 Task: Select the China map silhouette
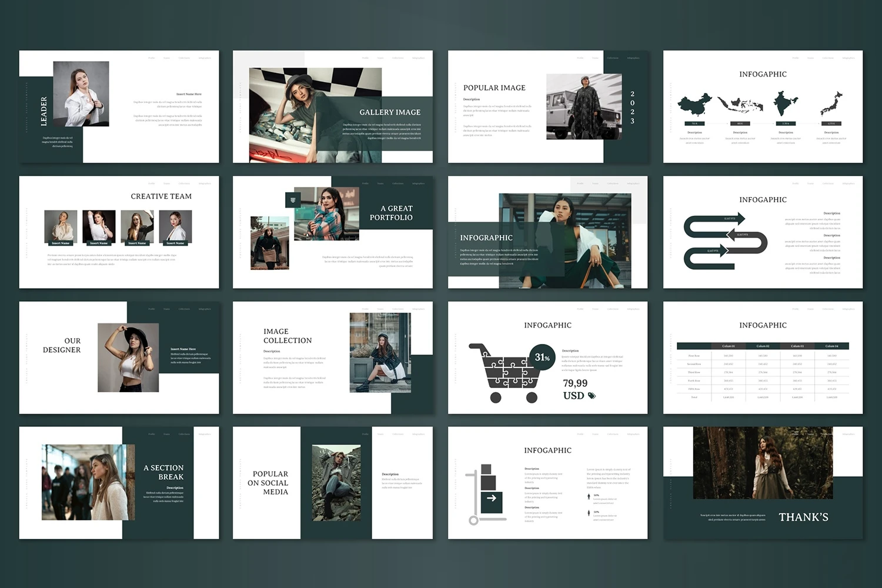coord(694,105)
